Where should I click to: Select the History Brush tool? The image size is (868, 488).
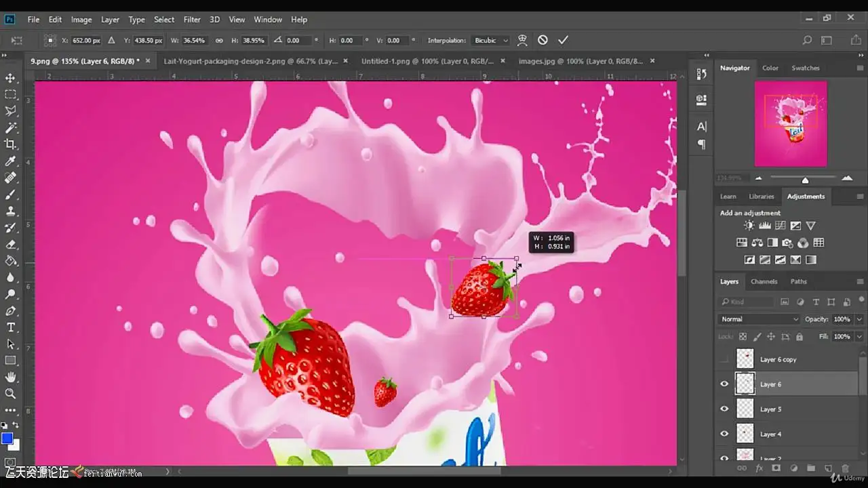click(11, 228)
